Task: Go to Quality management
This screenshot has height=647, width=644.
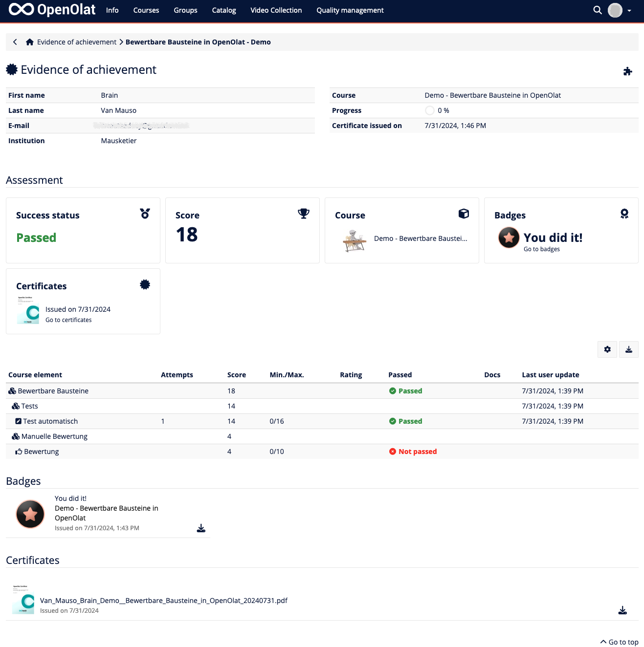Action: [x=350, y=10]
